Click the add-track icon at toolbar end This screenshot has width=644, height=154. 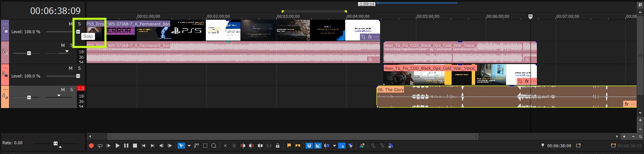(x=390, y=146)
